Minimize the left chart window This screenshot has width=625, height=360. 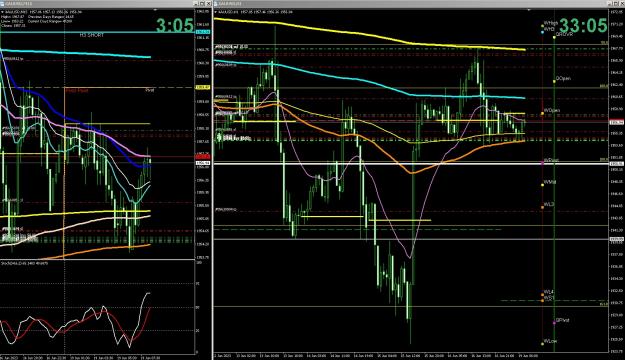(x=197, y=4)
